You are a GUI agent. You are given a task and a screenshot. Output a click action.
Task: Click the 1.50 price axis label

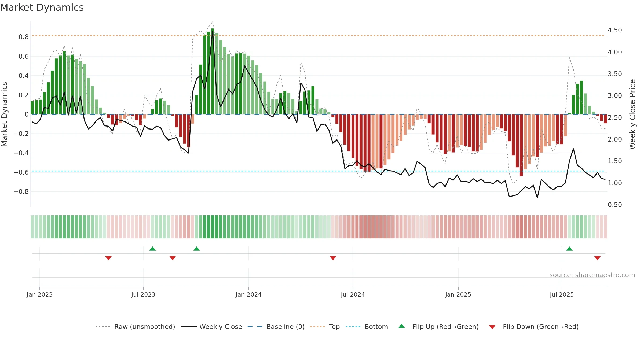click(x=615, y=161)
